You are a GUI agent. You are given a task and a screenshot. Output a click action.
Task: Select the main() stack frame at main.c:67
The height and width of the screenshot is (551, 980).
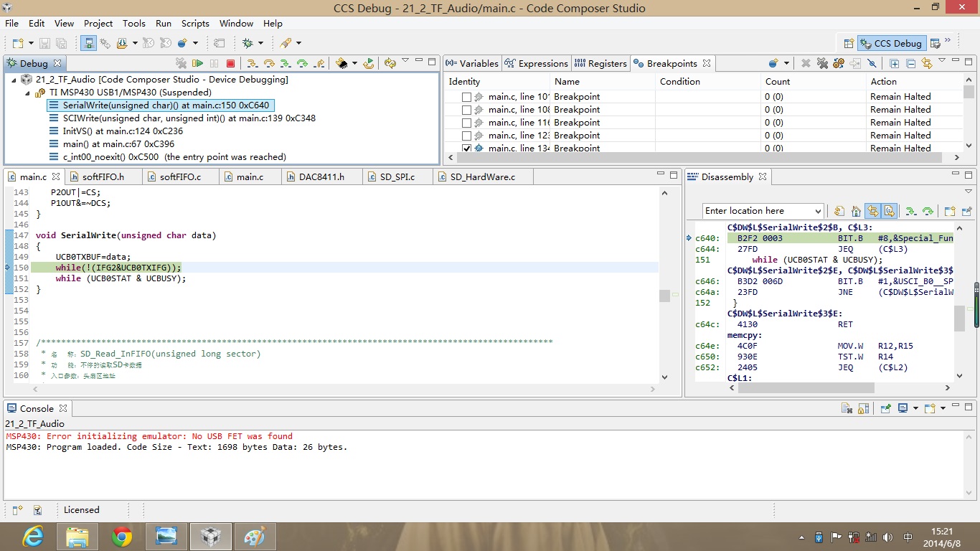tap(118, 144)
